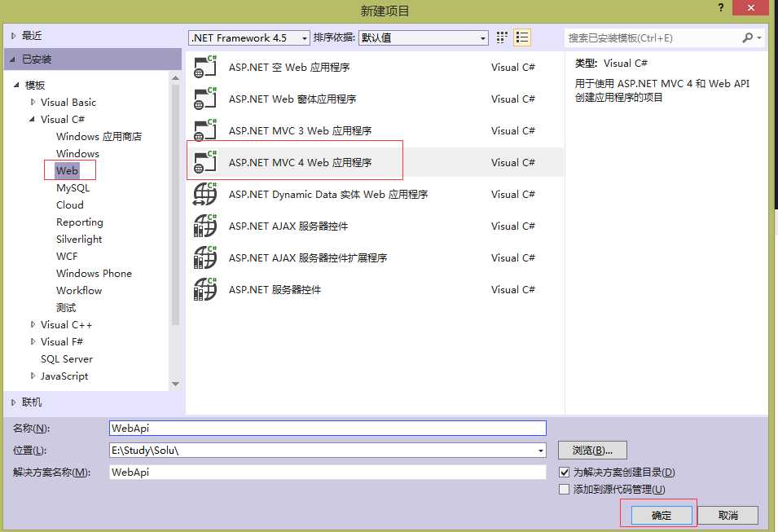Select ASP.NET 服务器控件 text

coord(275,289)
